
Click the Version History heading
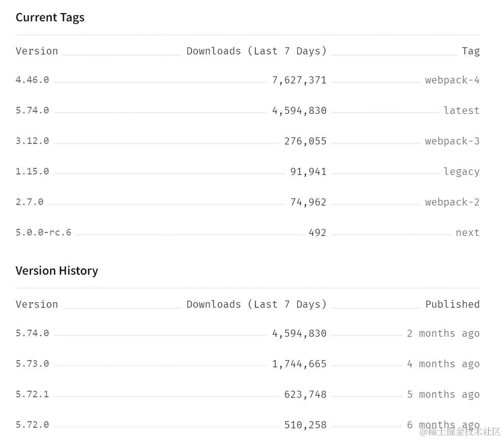pyautogui.click(x=56, y=271)
